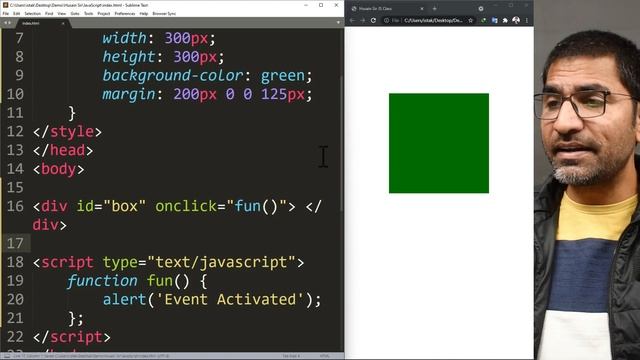The height and width of the screenshot is (360, 640).
Task: Open the Chrome extensions puzzle icon
Action: click(505, 20)
